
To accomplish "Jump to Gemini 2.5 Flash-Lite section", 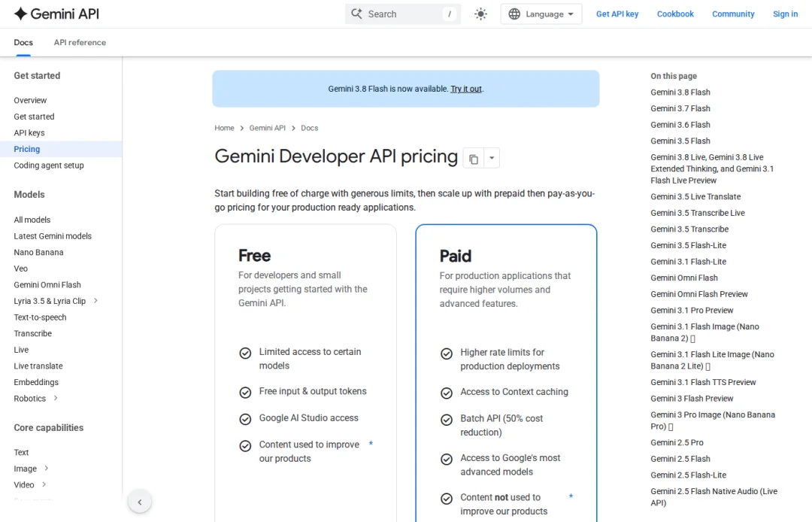I will (688, 475).
